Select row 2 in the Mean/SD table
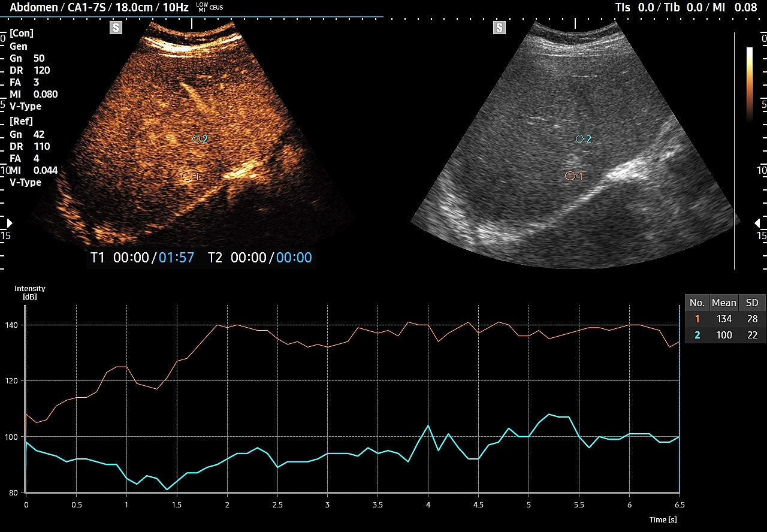 [x=724, y=335]
